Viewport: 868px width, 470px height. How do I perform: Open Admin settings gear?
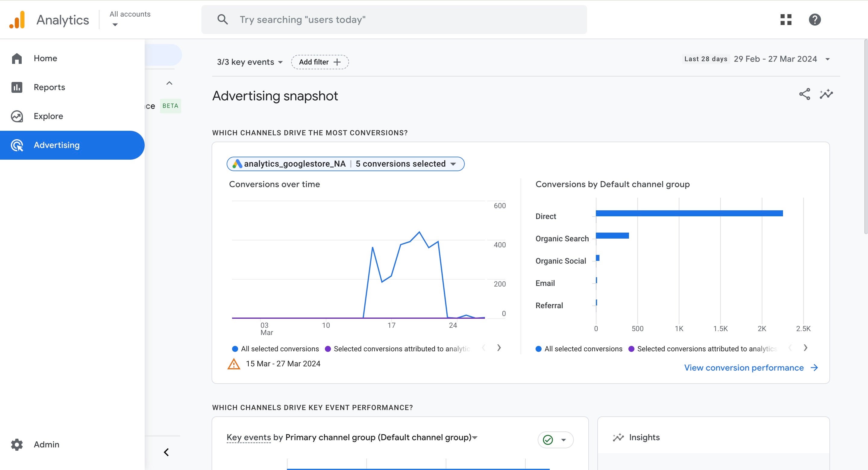point(17,444)
